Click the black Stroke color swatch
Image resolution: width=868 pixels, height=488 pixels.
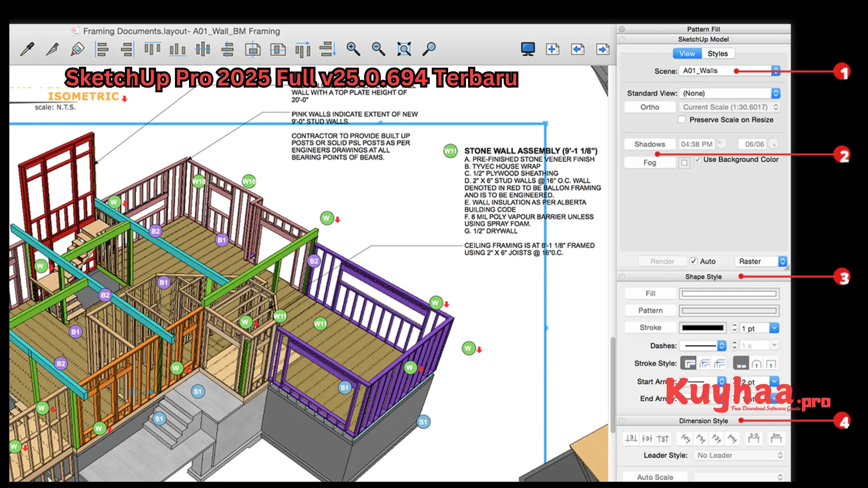point(703,327)
